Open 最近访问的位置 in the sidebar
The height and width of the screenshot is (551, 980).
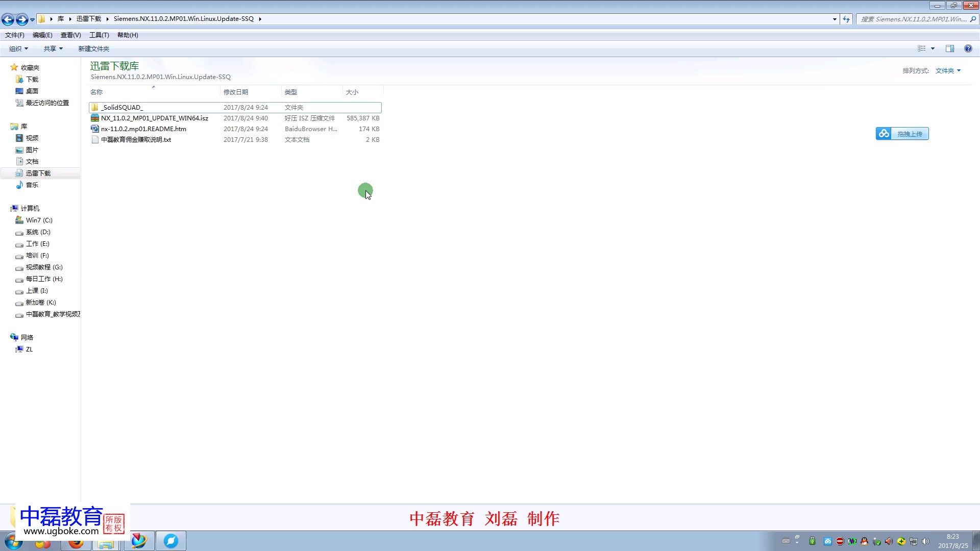47,103
